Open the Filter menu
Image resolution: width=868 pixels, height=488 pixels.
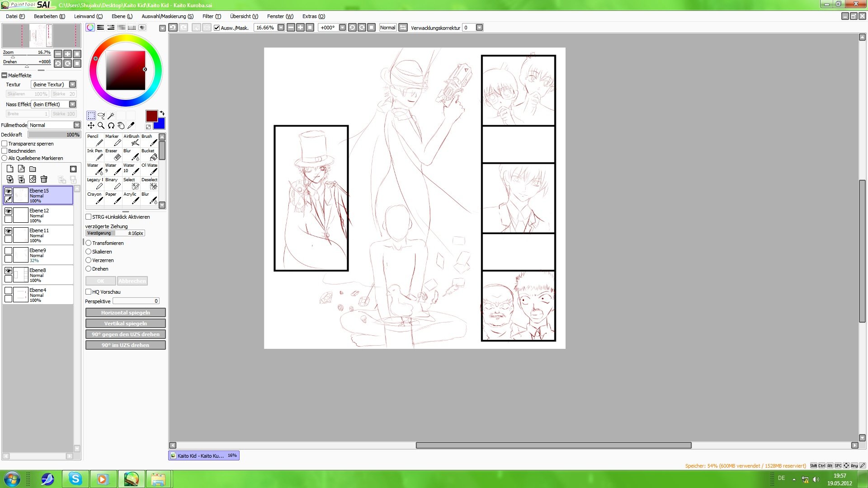click(212, 16)
